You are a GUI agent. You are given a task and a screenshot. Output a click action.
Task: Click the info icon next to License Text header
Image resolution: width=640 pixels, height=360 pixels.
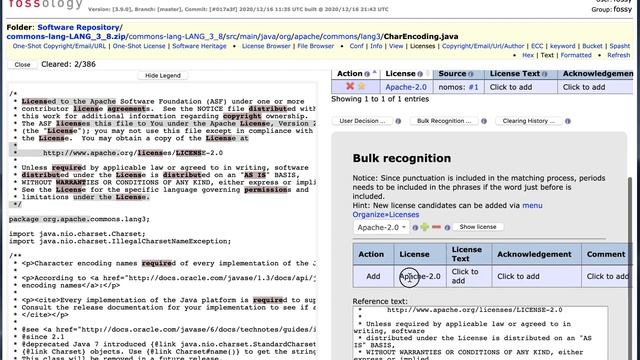coord(544,74)
